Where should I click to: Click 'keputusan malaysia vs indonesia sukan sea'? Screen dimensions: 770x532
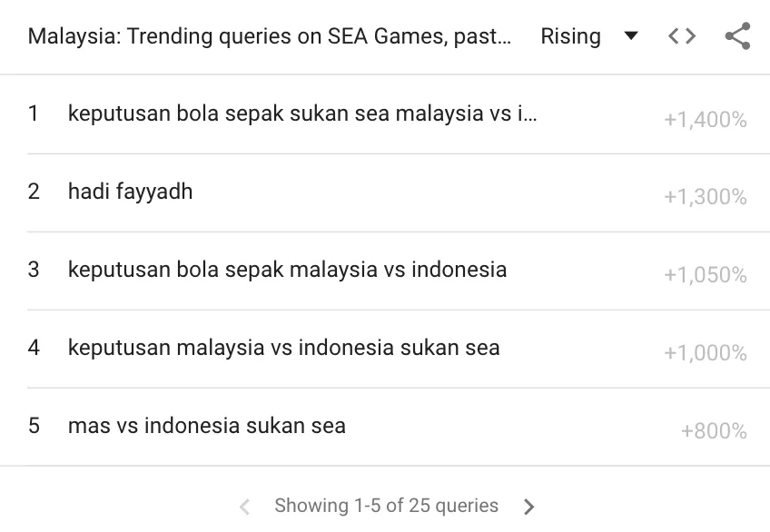click(x=281, y=348)
